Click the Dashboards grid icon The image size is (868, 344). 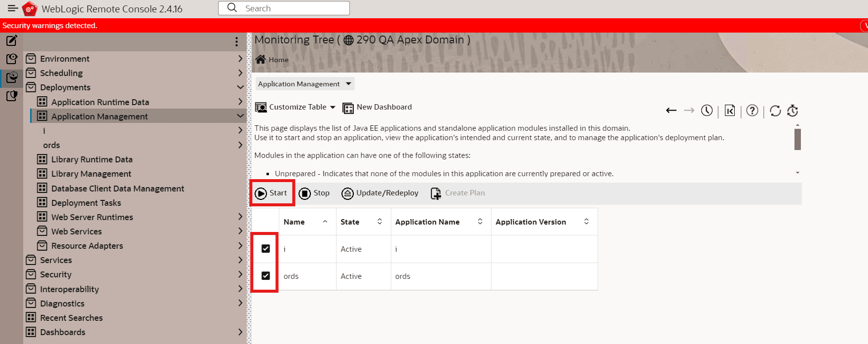pyautogui.click(x=31, y=332)
